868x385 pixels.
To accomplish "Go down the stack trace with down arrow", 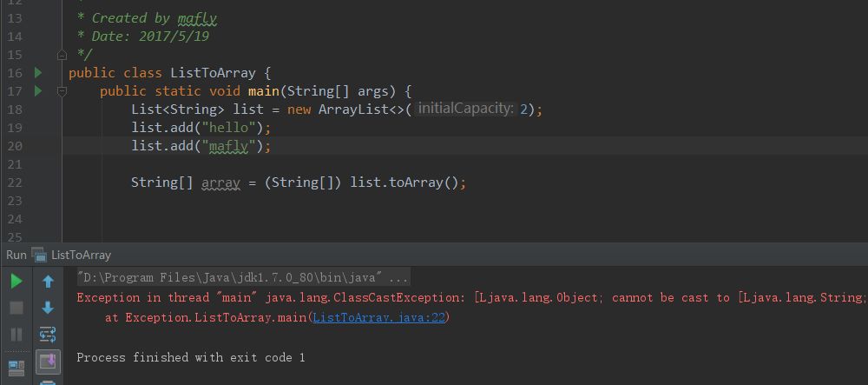I will pos(48,308).
